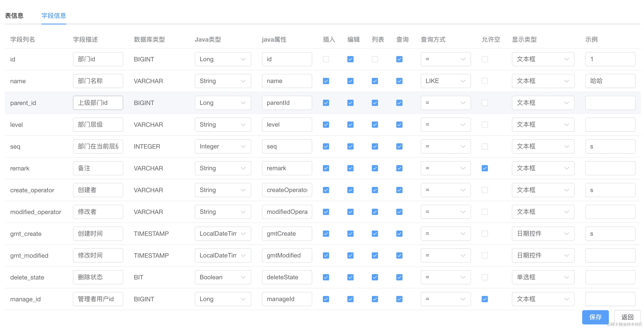Open Java类型 dropdown for seq row

coord(223,146)
